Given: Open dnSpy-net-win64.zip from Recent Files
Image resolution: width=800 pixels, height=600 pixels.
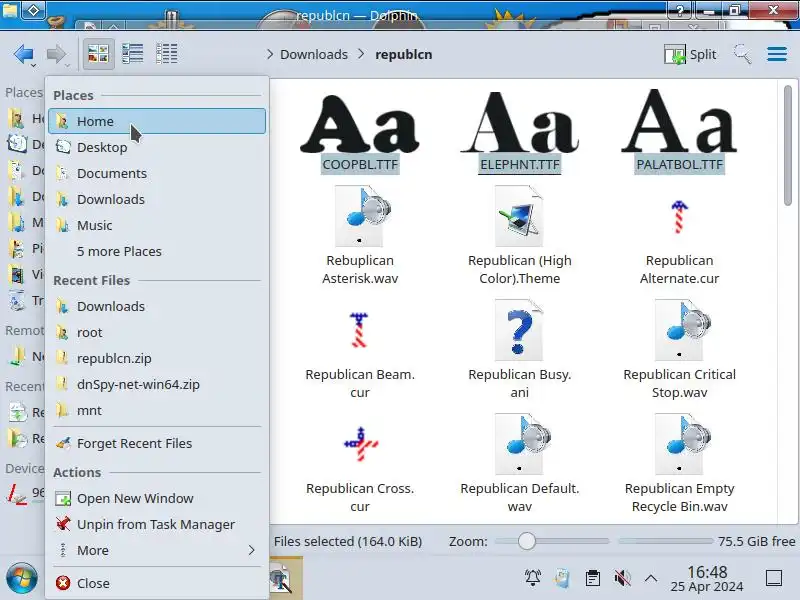Looking at the screenshot, I should tap(157, 385).
